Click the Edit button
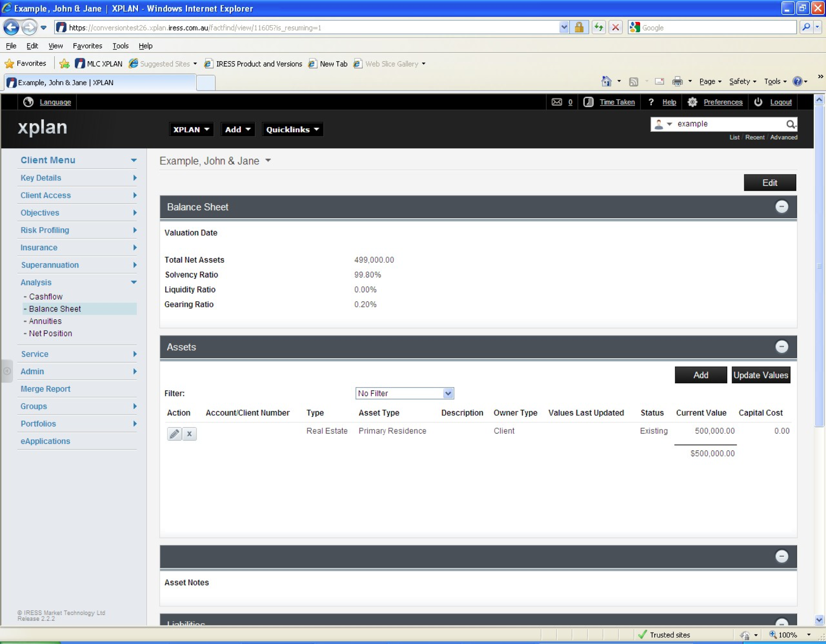 (770, 183)
